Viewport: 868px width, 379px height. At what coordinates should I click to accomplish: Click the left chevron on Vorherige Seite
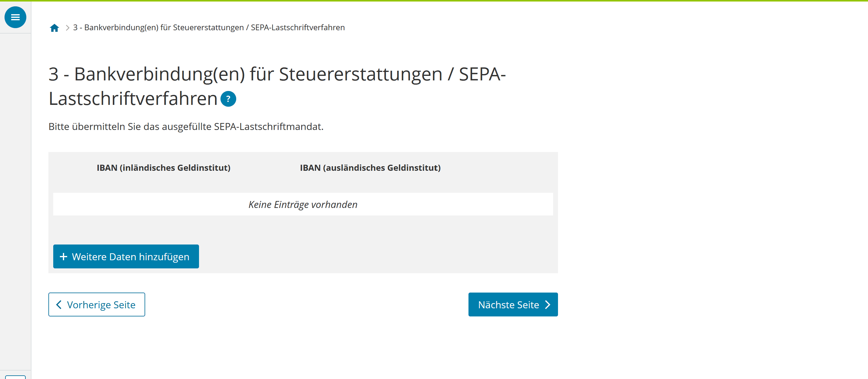tap(60, 305)
